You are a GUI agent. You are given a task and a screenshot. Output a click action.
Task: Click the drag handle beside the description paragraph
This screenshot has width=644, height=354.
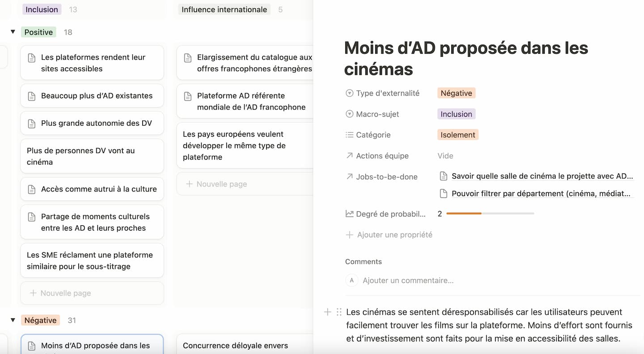[338, 312]
